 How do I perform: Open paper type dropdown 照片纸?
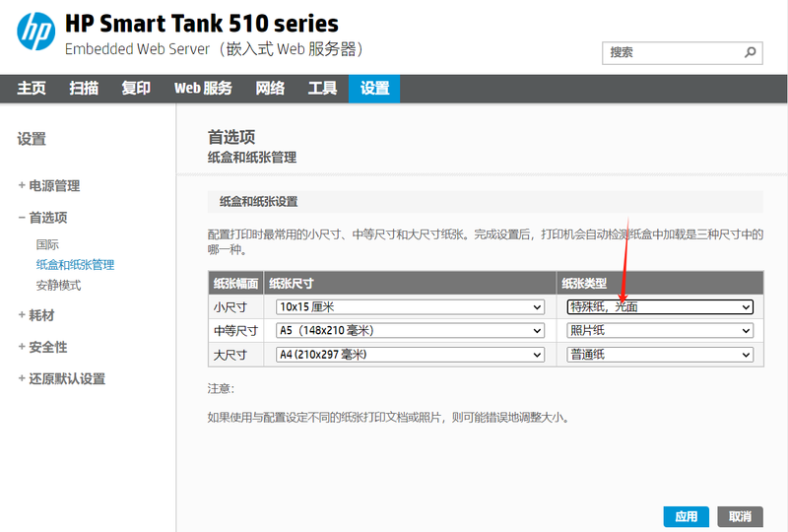[x=660, y=330]
